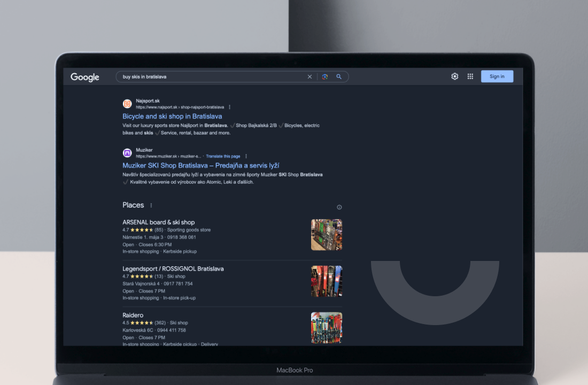Open more options for Muziker result
The height and width of the screenshot is (385, 588).
click(246, 156)
